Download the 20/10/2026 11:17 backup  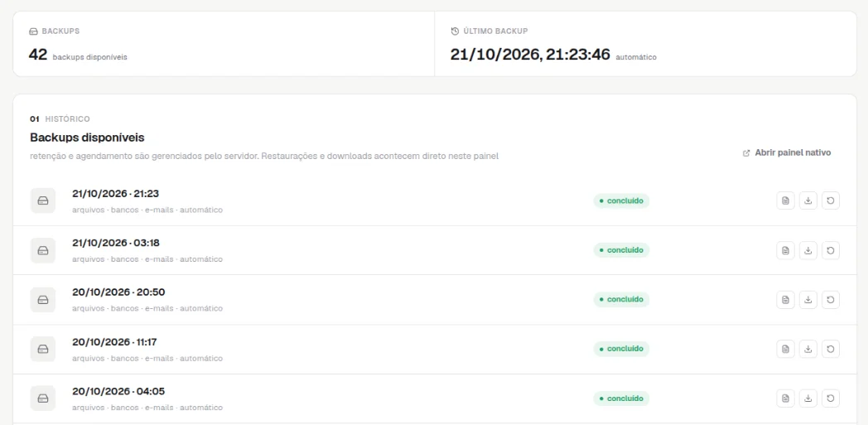(x=808, y=349)
